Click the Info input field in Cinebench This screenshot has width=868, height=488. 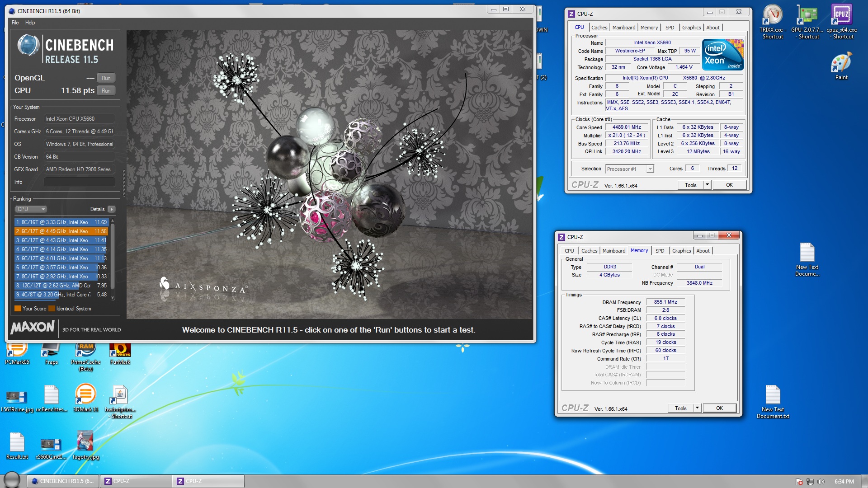[79, 182]
